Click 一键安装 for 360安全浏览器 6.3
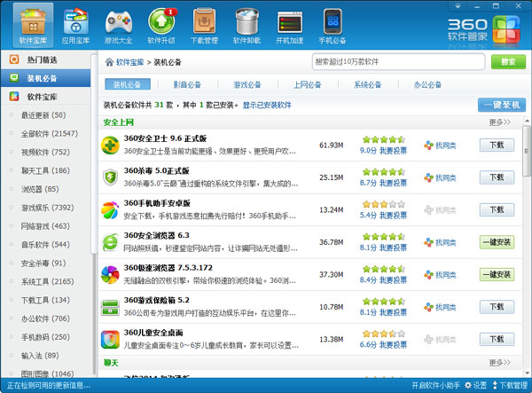Viewport: 532px width, 393px height. coord(497,242)
